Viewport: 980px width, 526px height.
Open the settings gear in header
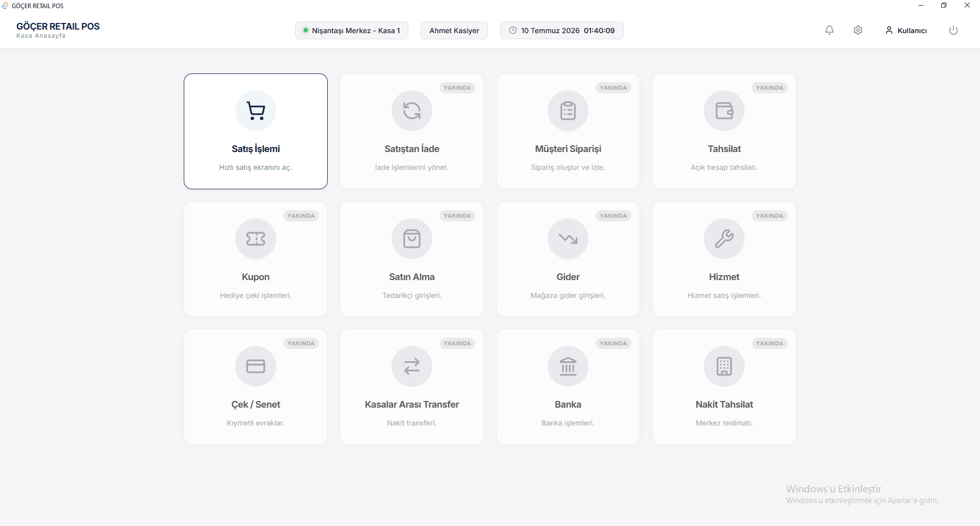(x=858, y=30)
